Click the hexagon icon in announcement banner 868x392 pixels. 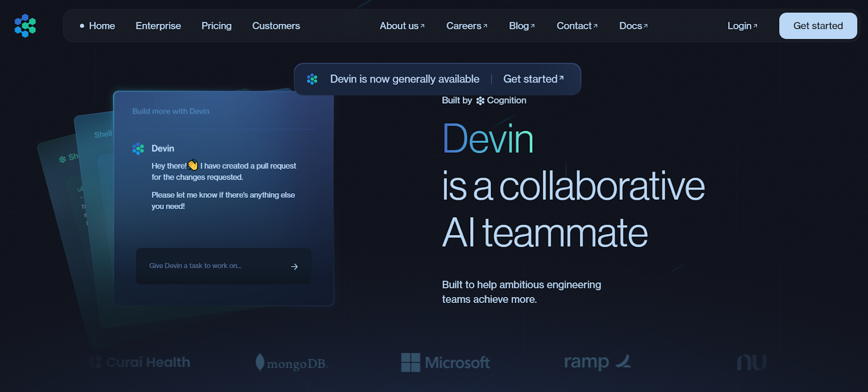click(312, 79)
